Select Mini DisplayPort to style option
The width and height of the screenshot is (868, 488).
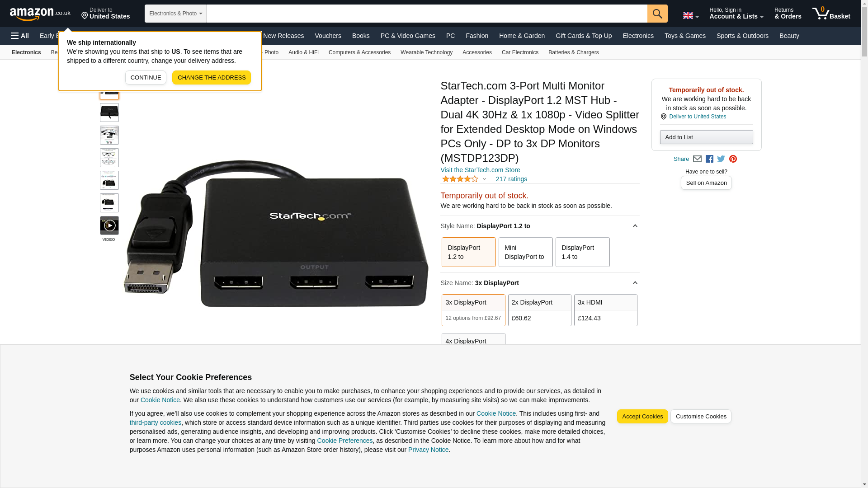pos(525,252)
